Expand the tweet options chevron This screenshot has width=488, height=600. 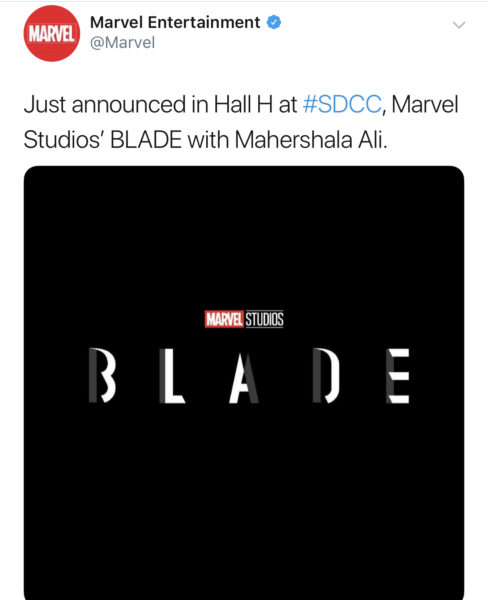pos(459,25)
